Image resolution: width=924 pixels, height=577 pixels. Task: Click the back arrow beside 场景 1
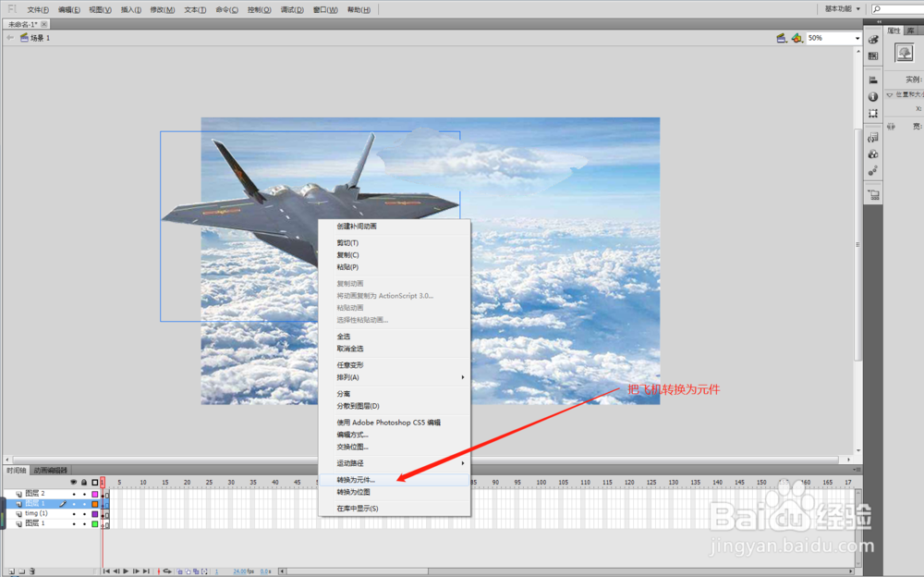pyautogui.click(x=9, y=38)
